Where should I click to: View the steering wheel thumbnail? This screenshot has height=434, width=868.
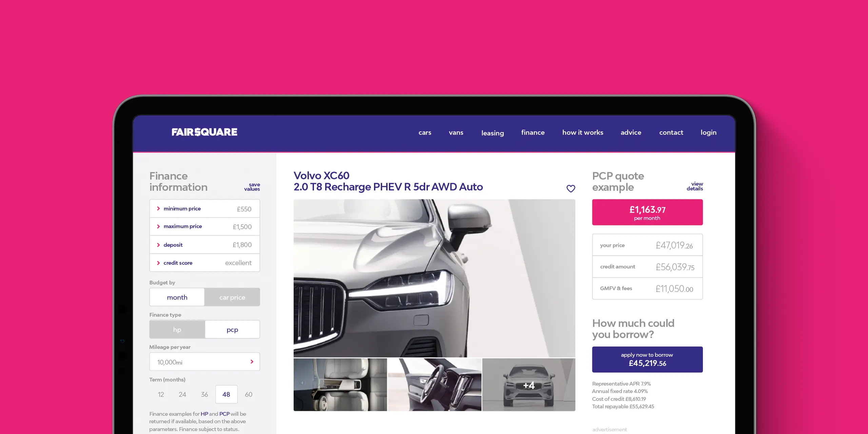pyautogui.click(x=435, y=385)
